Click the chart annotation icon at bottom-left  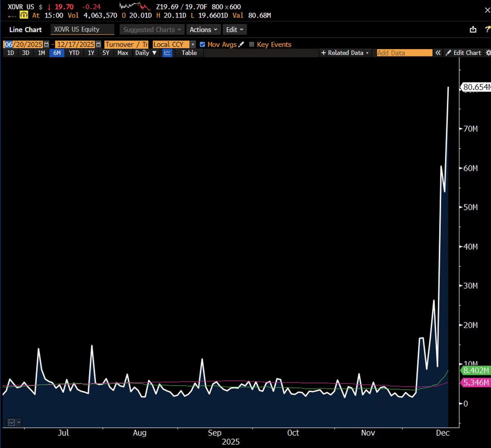(12, 423)
